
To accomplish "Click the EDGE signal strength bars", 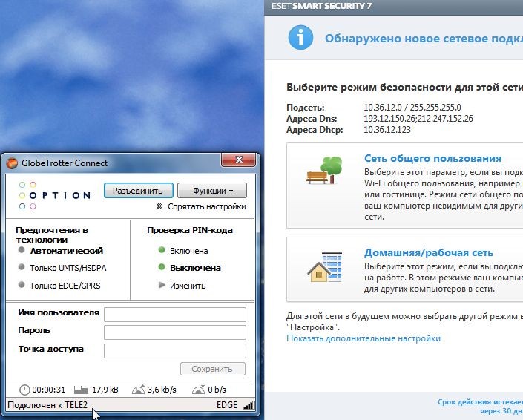I will coord(248,405).
